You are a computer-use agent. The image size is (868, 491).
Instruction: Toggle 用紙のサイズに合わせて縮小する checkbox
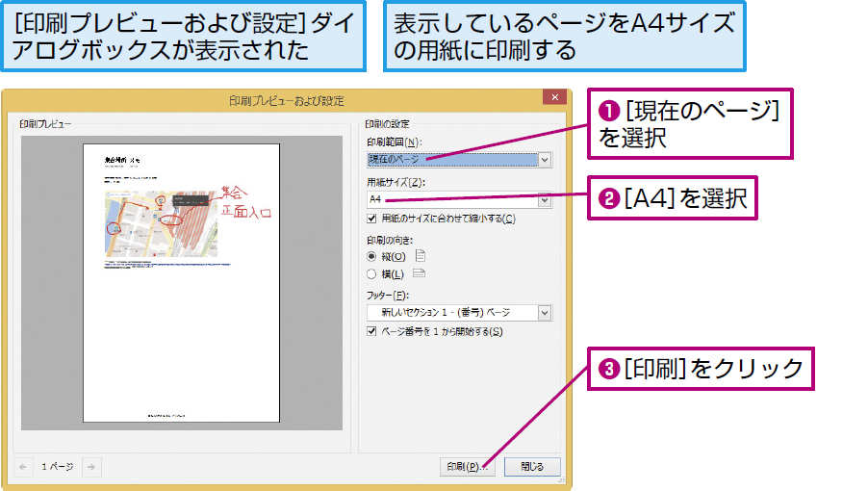tap(371, 219)
